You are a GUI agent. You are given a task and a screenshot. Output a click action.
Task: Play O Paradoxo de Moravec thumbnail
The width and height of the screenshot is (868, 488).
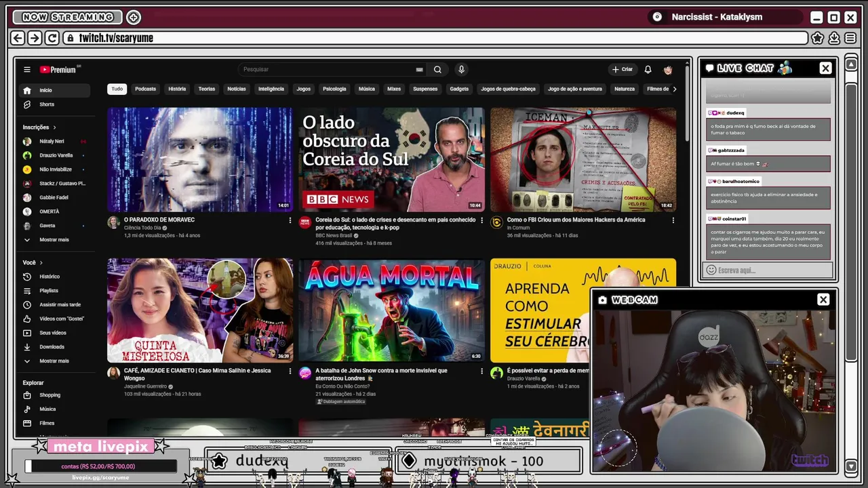point(200,159)
